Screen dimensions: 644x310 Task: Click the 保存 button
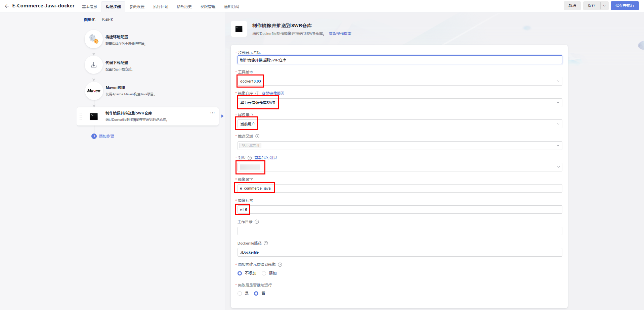click(592, 6)
